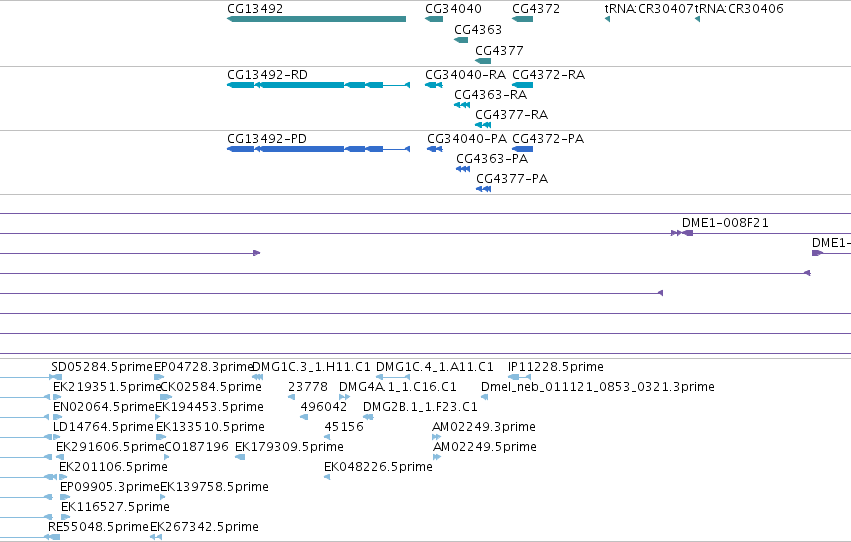Select the EK194453.5prime EST label
Viewport: 851px width, 542px height.
click(209, 407)
